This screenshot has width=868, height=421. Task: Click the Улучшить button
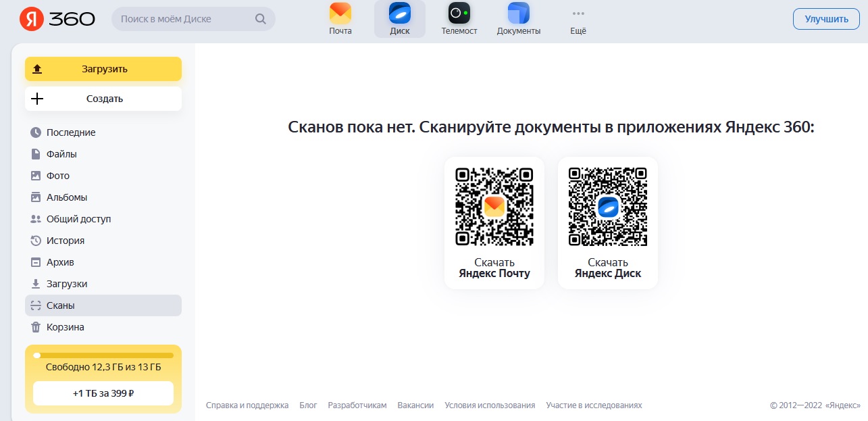click(x=826, y=19)
